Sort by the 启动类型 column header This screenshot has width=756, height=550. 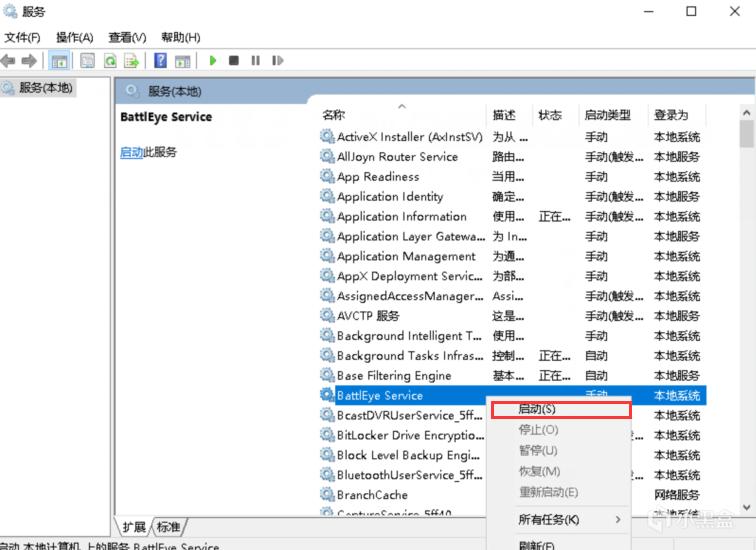pos(607,115)
